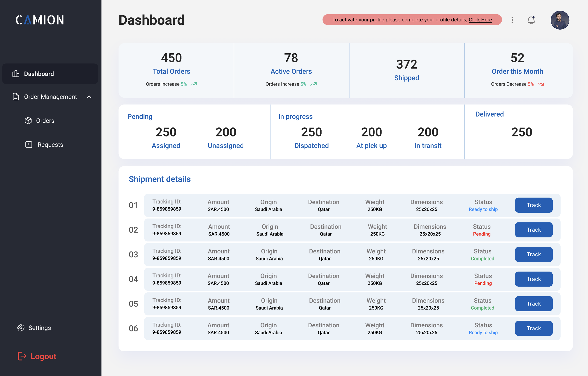Click Qatar destination in row 02

pos(326,234)
